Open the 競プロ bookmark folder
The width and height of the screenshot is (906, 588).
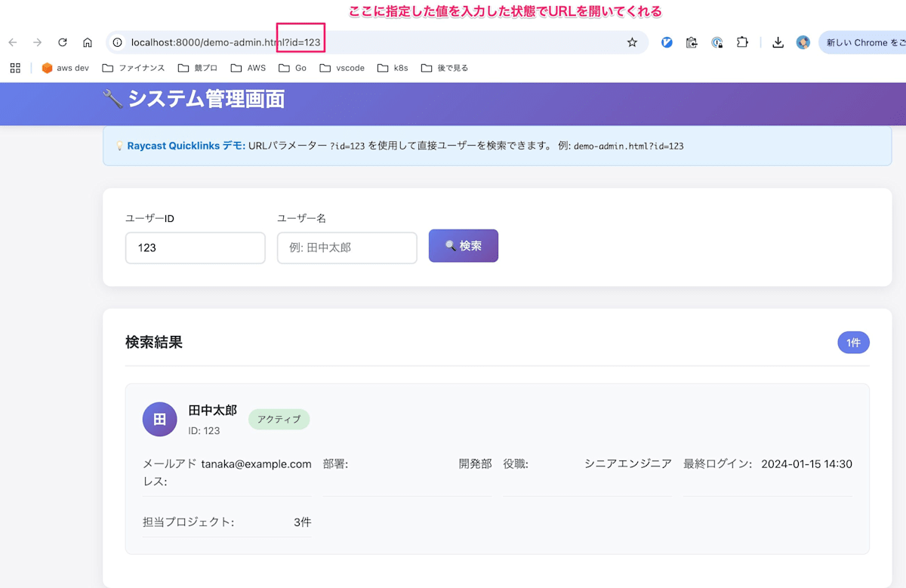[198, 68]
